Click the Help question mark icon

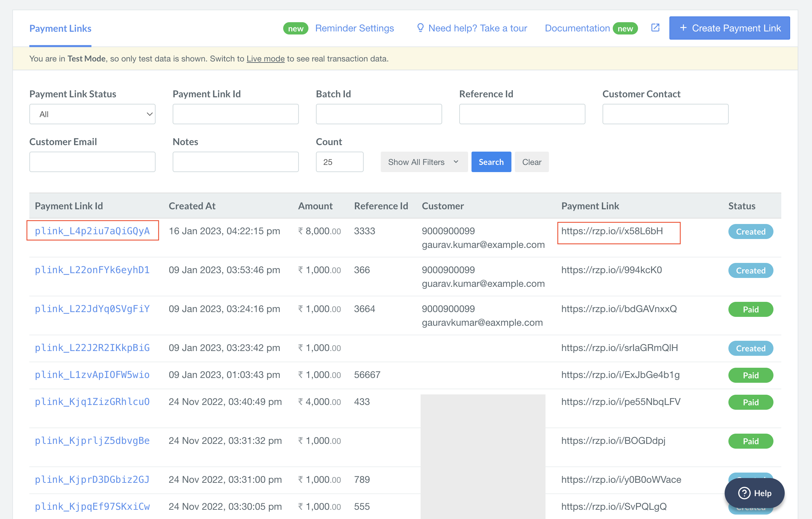[744, 493]
